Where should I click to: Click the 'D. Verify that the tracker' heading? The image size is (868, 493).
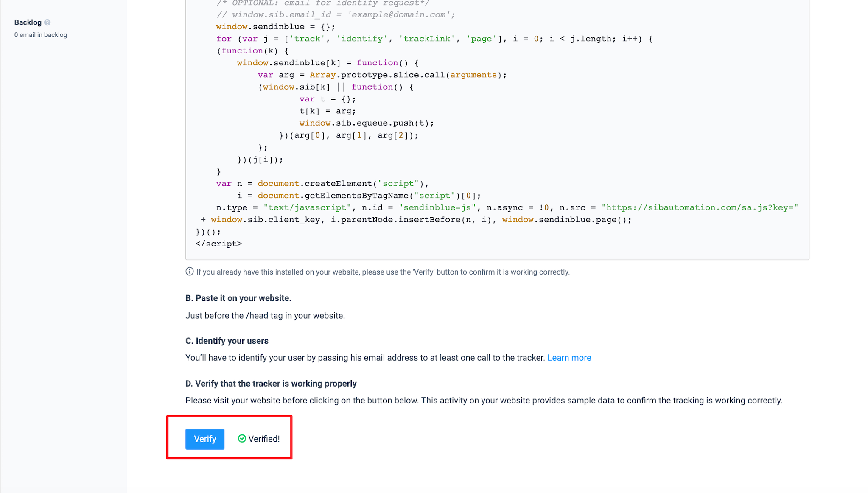(x=271, y=384)
